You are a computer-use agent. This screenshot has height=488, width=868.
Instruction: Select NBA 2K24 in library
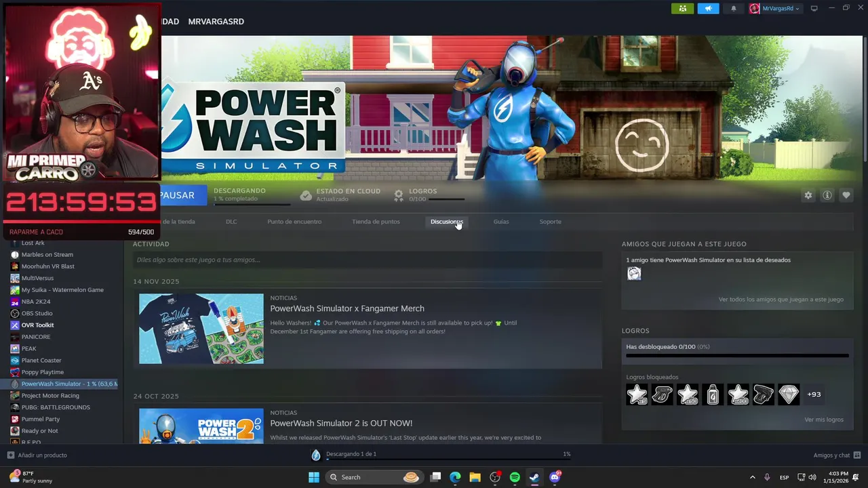coord(35,302)
